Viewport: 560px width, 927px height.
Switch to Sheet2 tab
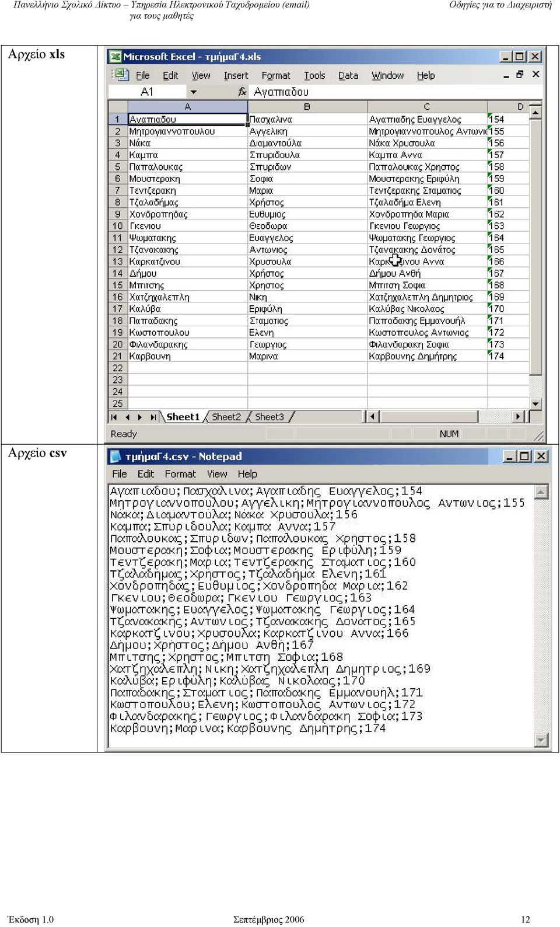click(226, 417)
